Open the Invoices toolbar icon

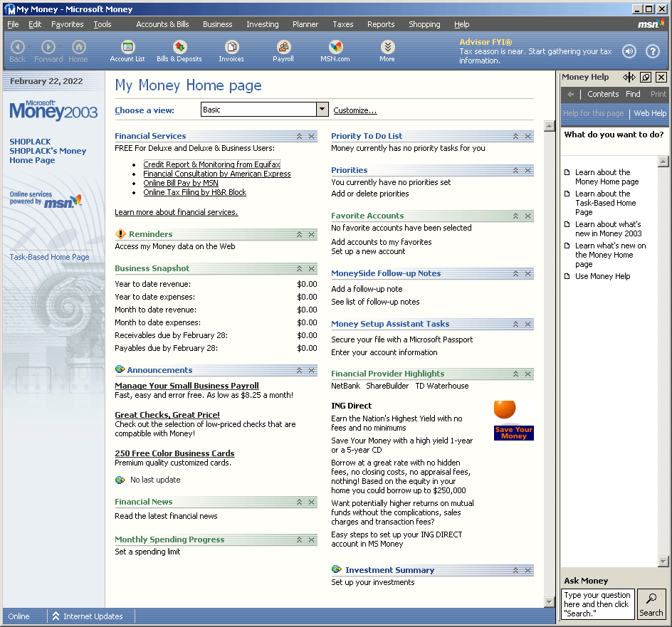(231, 51)
